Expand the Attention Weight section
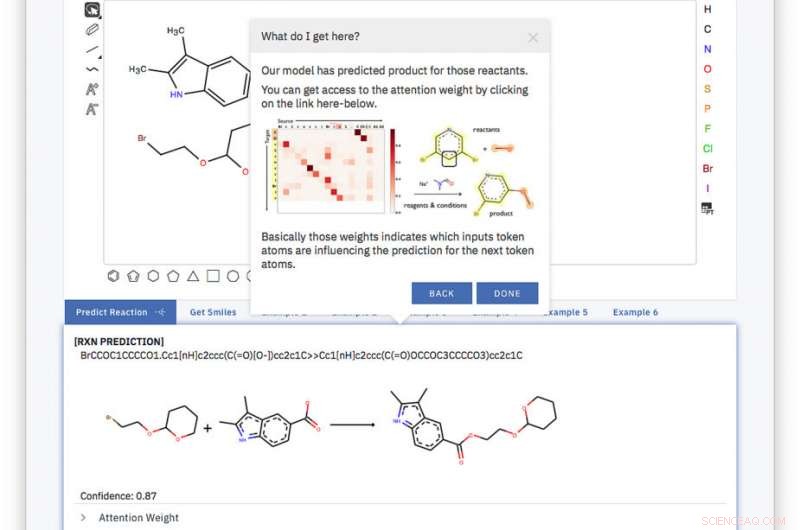 pyautogui.click(x=130, y=518)
